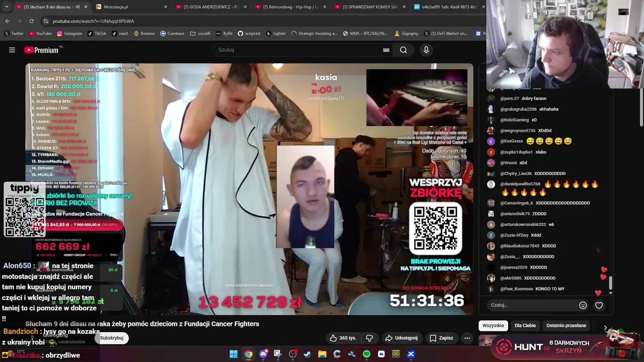Click the address bar URL

click(x=93, y=21)
